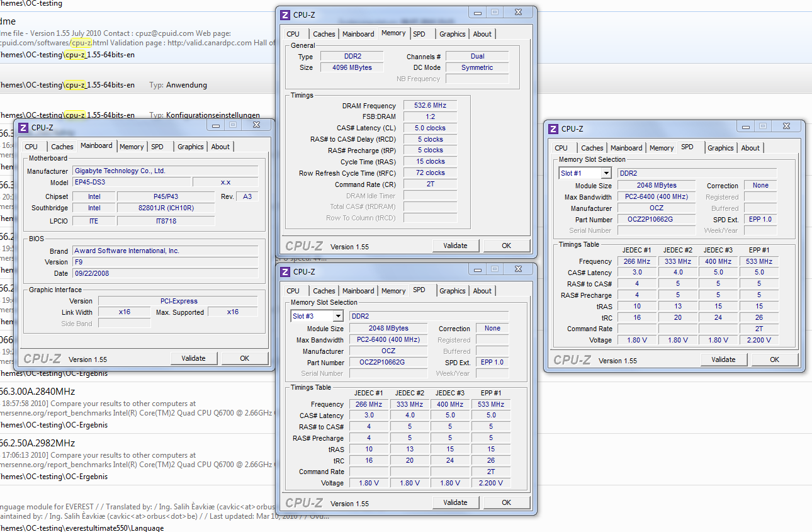The width and height of the screenshot is (812, 532).
Task: Click the BIOS Date field 09/22/2008
Action: 166,273
